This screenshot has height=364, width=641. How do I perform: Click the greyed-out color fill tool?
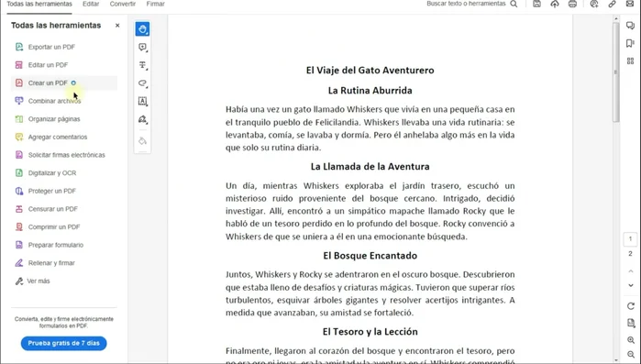coord(142,141)
